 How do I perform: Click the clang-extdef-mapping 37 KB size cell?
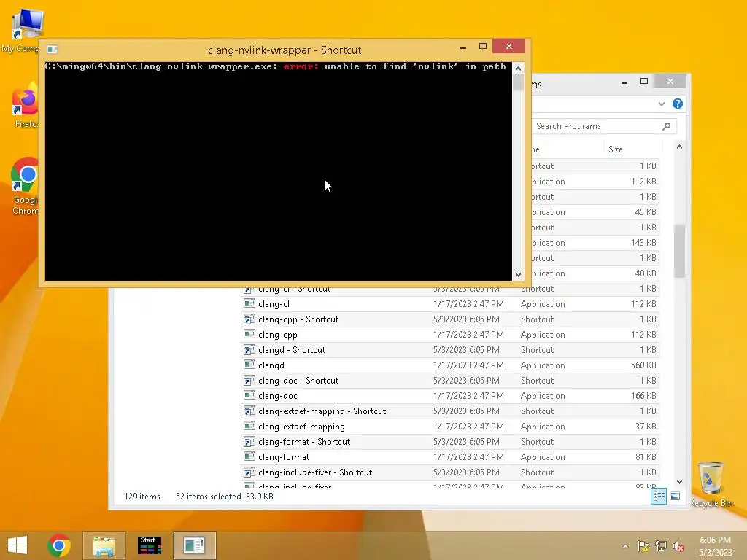[646, 426]
